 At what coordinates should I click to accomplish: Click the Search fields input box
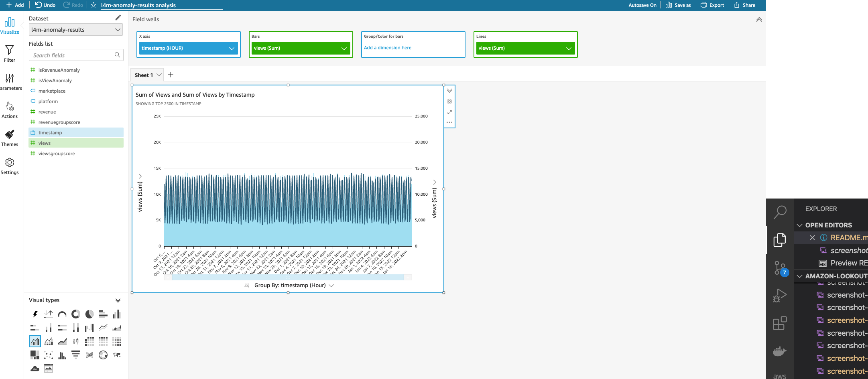(76, 55)
